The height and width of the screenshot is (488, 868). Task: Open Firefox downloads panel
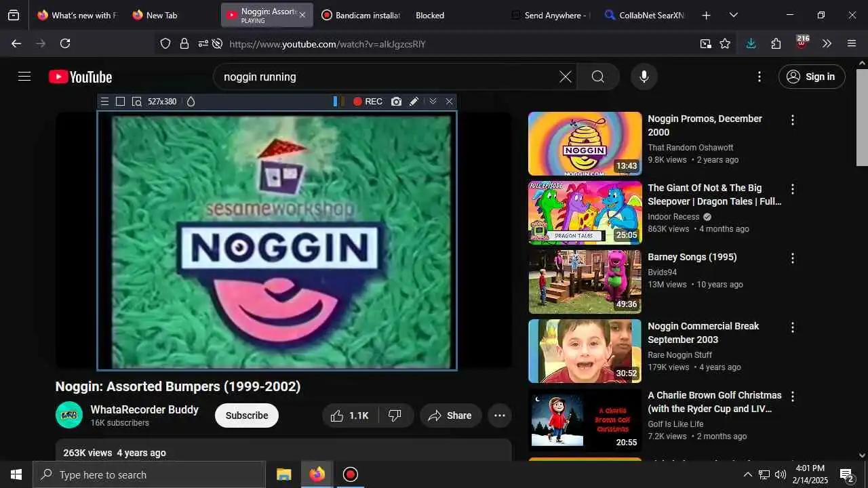(751, 43)
